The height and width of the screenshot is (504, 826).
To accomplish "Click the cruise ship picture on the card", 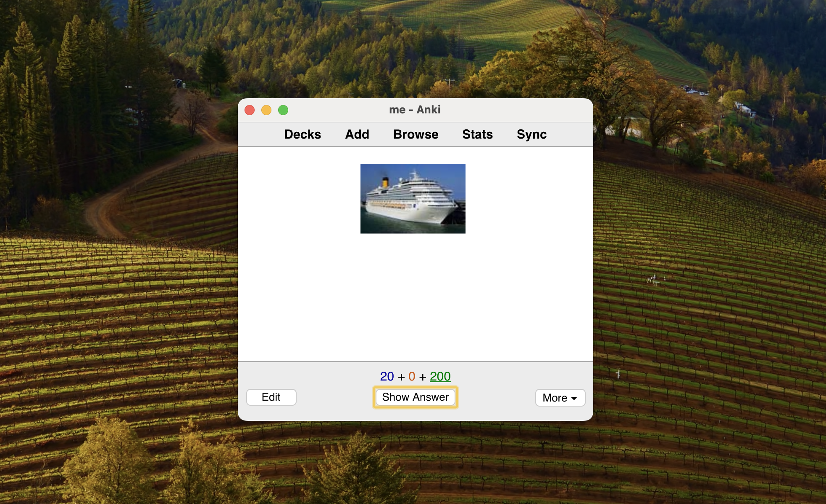I will pyautogui.click(x=413, y=199).
